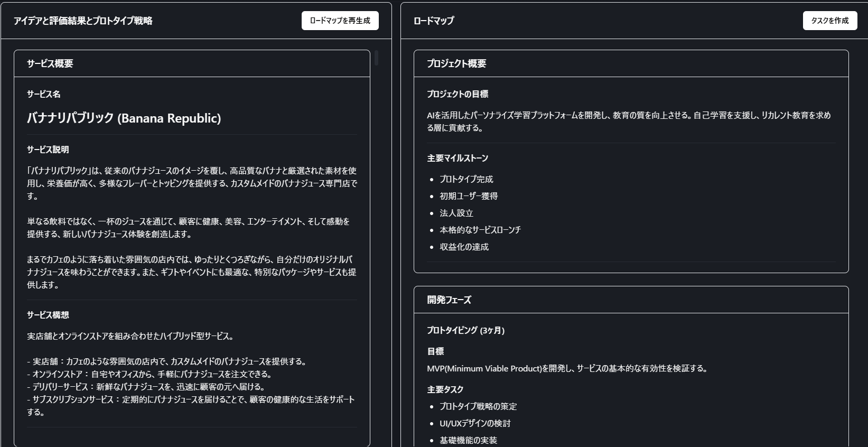Screen dimensions: 868x447
Task: Click the サービス構想 section heading
Action: (x=48, y=315)
